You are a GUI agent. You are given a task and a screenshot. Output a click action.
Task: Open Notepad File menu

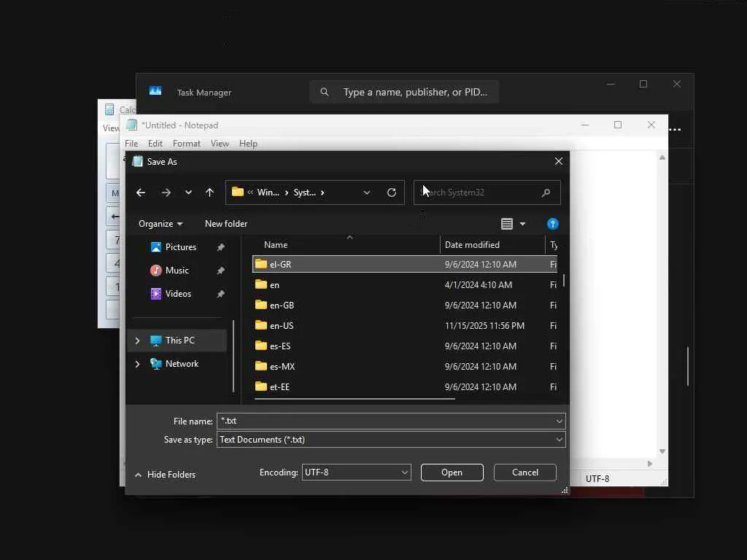click(131, 144)
